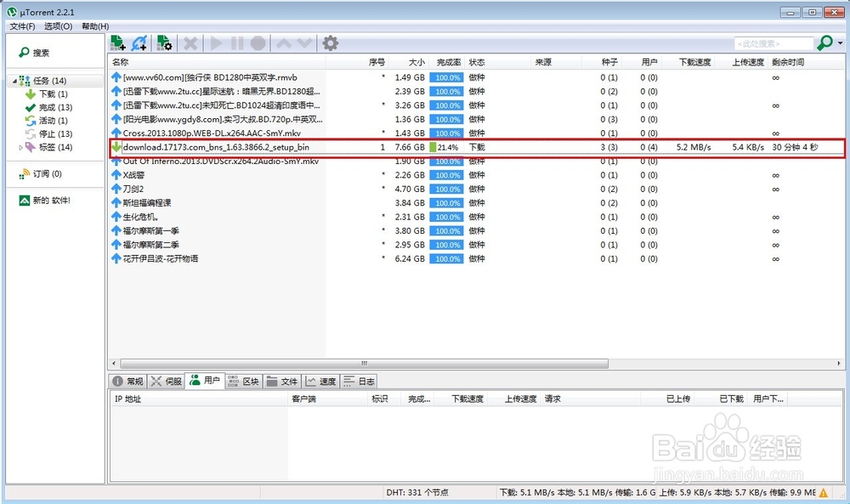Select the 福尔摩斯第一季 torrent
Viewport: 850px width, 504px height.
tap(477, 231)
